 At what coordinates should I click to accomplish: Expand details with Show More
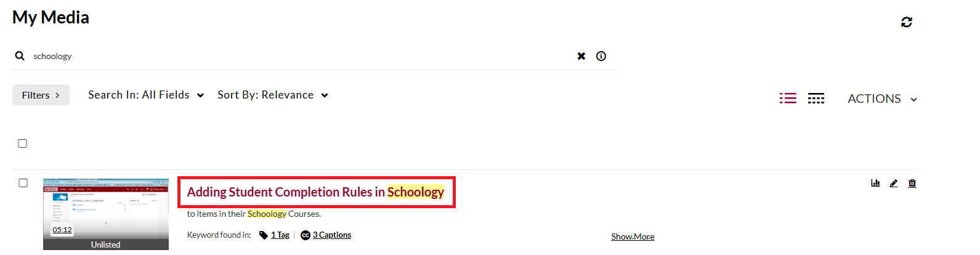pyautogui.click(x=633, y=237)
